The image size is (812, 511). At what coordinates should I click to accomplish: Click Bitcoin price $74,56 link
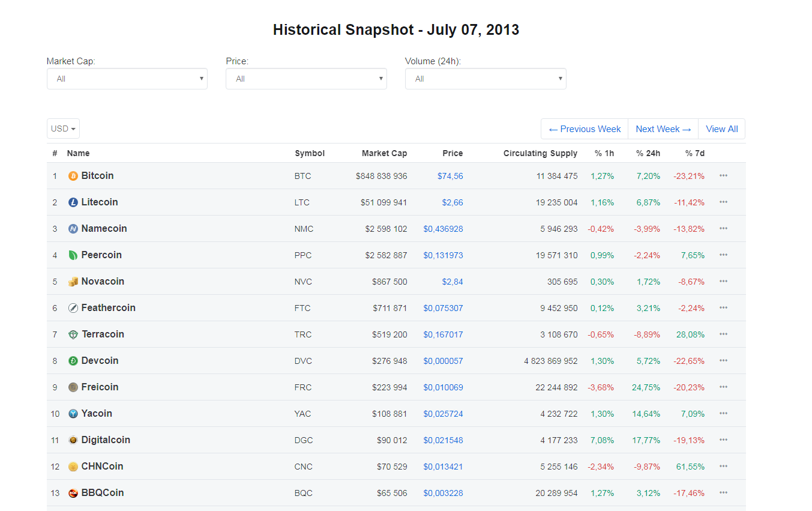click(450, 176)
